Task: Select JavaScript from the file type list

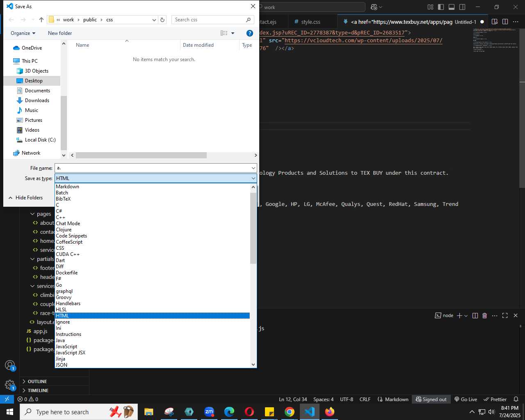Action: pyautogui.click(x=152, y=347)
